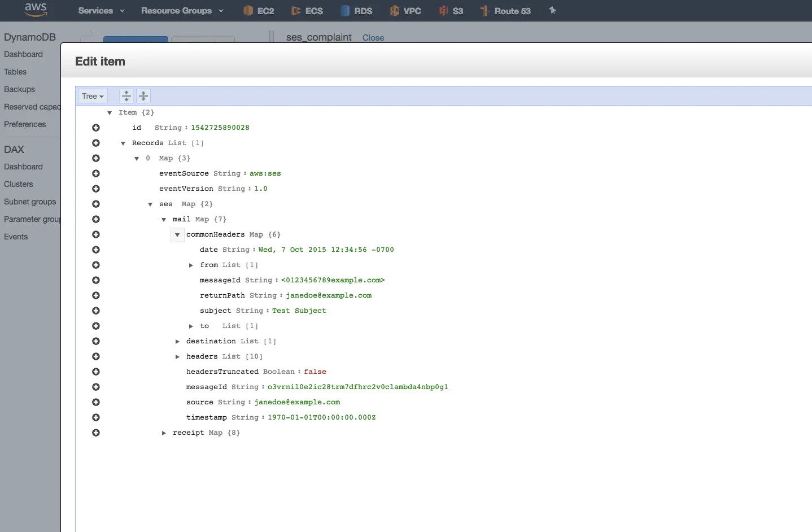
Task: Edit the subject value Test Subject
Action: (299, 311)
